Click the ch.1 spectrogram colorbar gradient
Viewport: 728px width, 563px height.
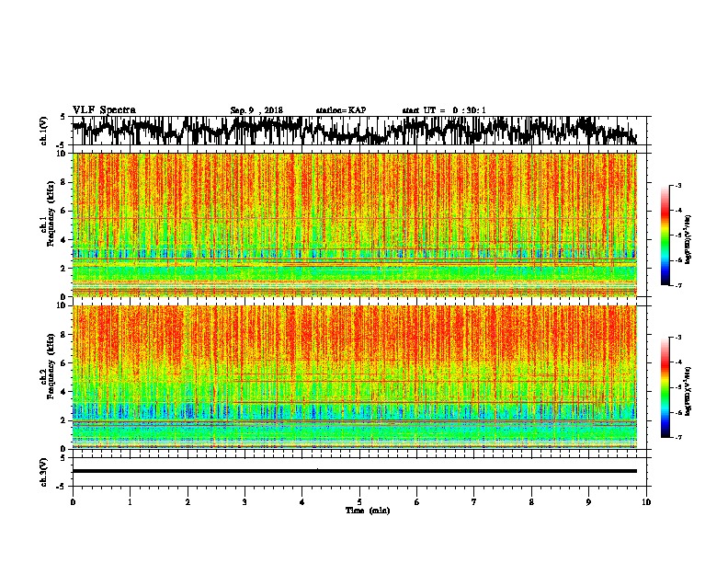coord(665,236)
